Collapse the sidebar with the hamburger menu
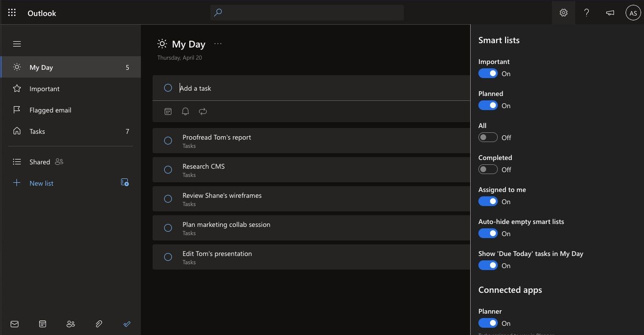The image size is (644, 335). 17,44
